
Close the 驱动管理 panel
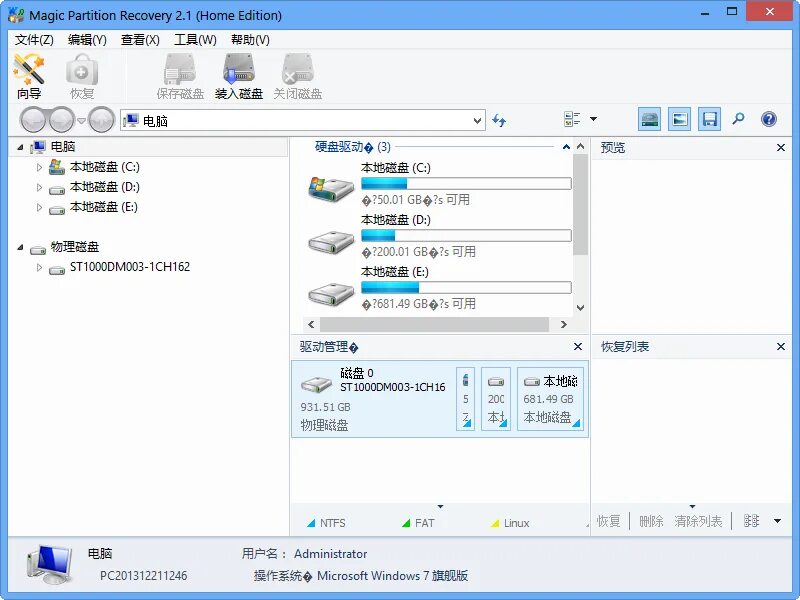[x=578, y=346]
